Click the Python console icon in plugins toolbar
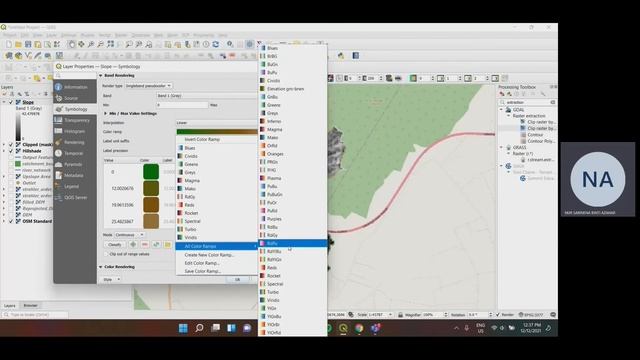The image size is (640, 360). (341, 56)
